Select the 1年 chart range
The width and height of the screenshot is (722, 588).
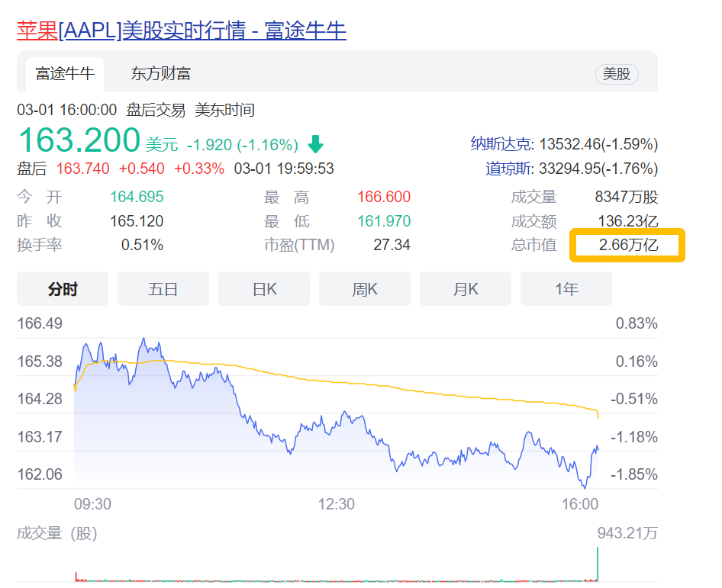pos(566,289)
